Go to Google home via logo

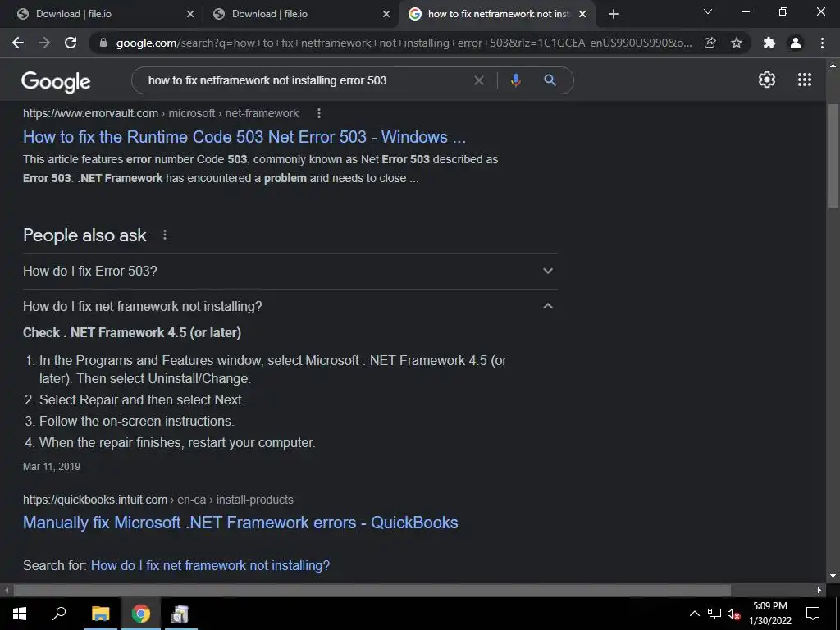tap(56, 81)
